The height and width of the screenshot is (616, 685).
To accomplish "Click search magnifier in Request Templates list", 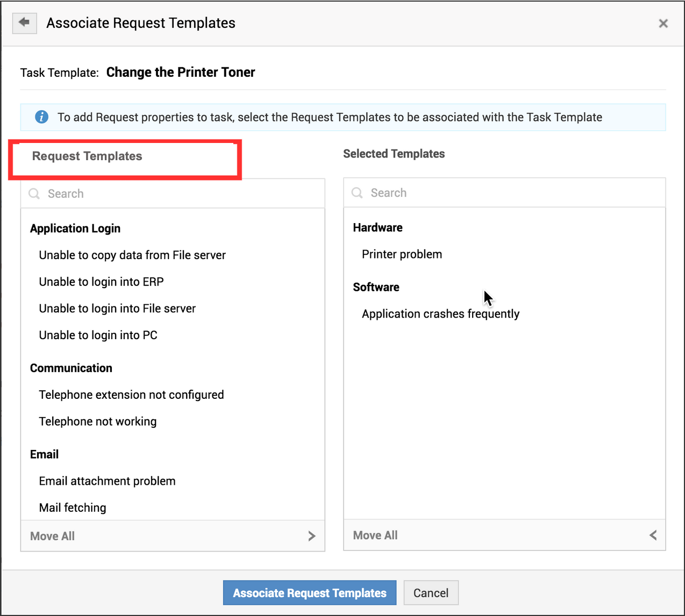I will pos(34,194).
